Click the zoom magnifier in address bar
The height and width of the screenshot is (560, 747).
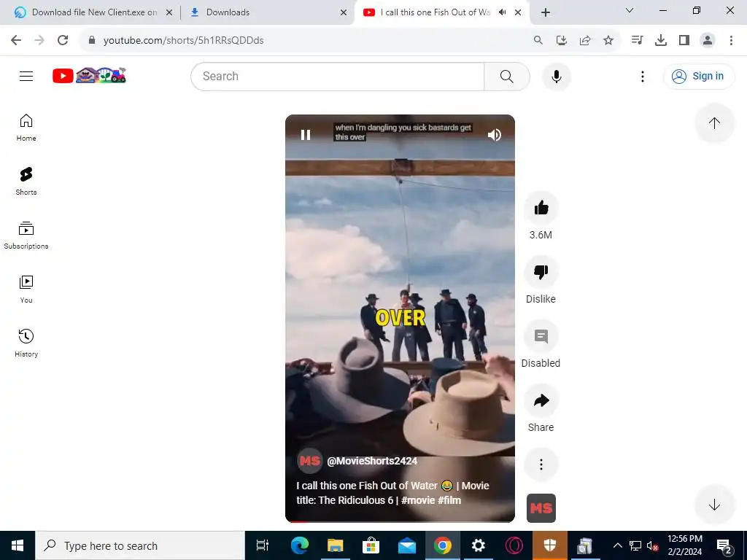(x=538, y=40)
